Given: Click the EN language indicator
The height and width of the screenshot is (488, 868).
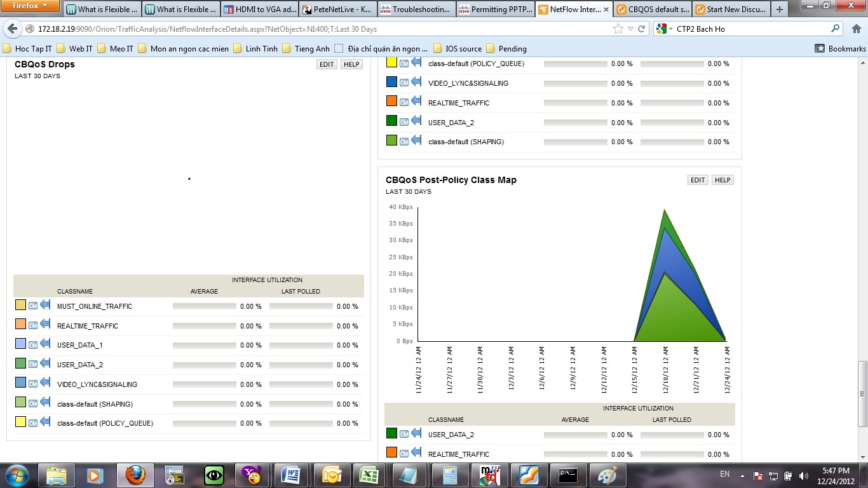Looking at the screenshot, I should click(x=724, y=474).
